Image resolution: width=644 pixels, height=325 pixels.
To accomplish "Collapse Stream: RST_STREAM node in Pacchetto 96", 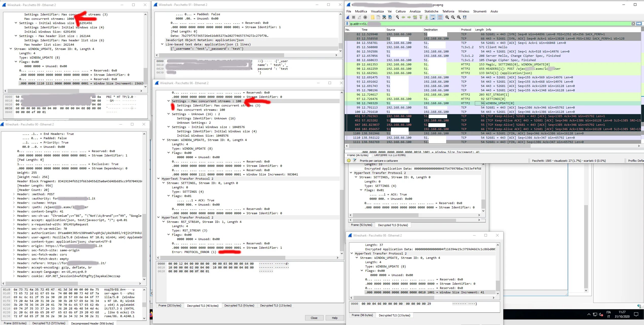I will pyautogui.click(x=164, y=222).
